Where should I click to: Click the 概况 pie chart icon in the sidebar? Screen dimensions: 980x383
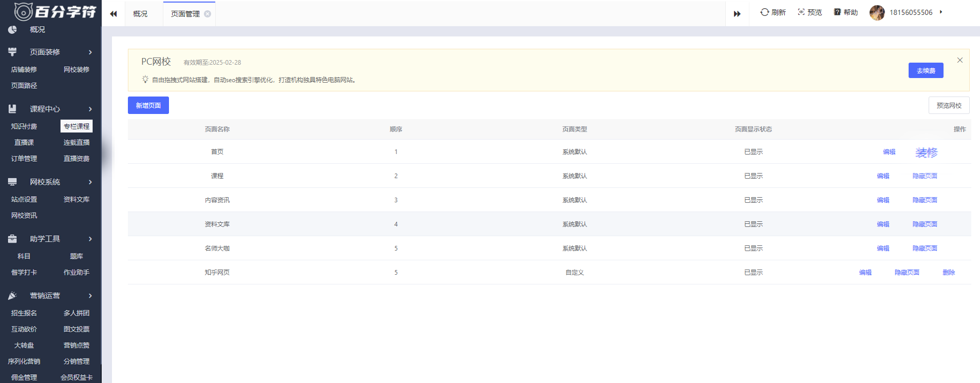point(12,30)
